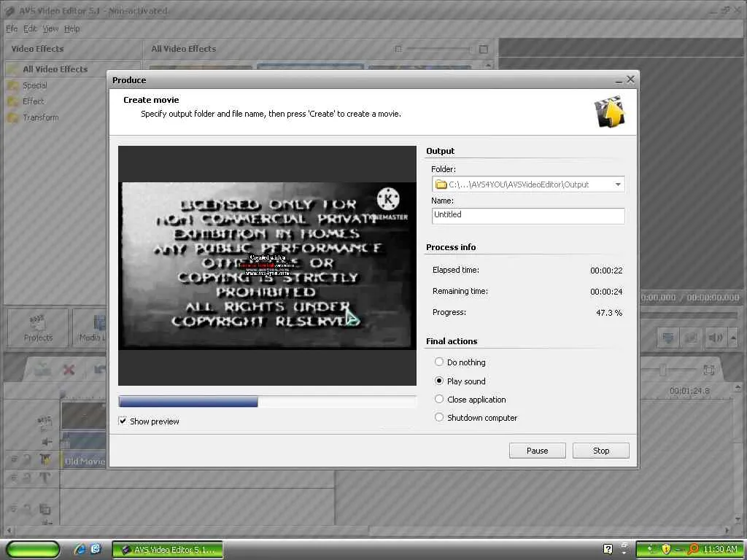
Task: Open the Media Library button
Action: tap(90, 329)
